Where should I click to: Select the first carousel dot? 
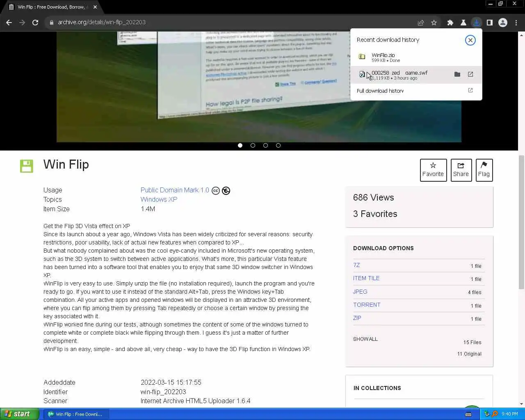coord(240,145)
